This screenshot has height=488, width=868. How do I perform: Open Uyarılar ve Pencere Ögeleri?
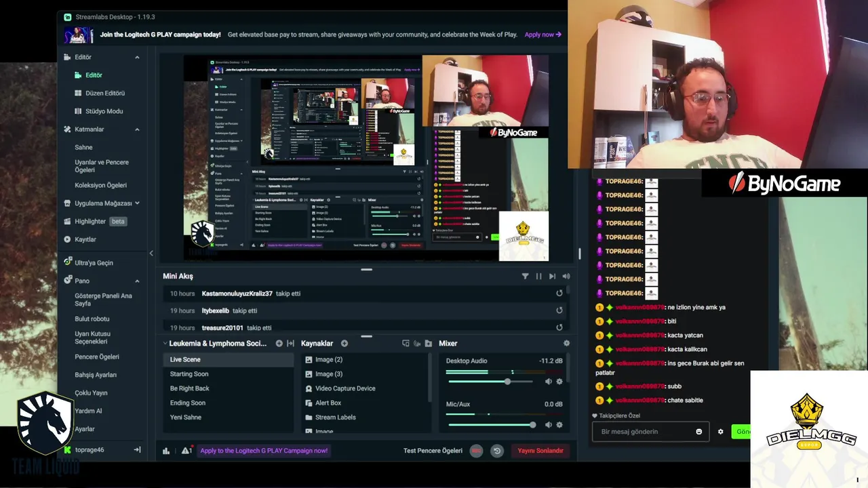102,166
